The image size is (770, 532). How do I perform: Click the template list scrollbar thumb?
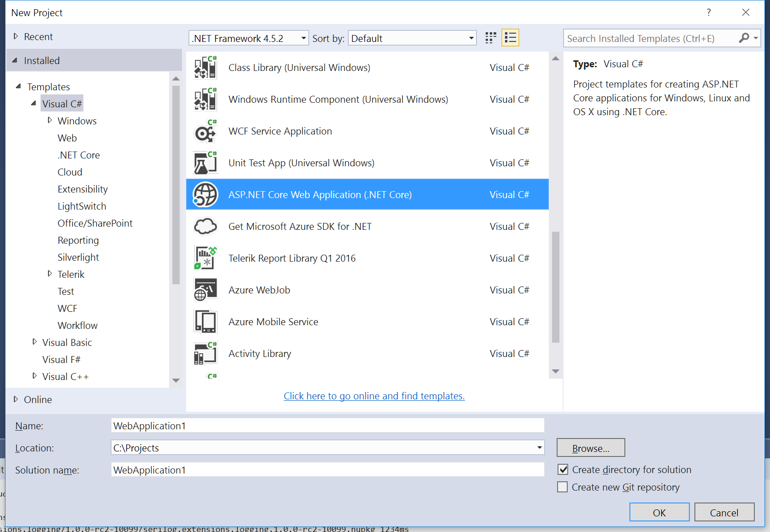pyautogui.click(x=556, y=287)
